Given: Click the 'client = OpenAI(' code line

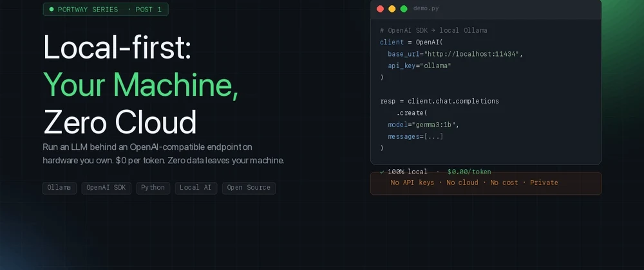Looking at the screenshot, I should point(412,42).
